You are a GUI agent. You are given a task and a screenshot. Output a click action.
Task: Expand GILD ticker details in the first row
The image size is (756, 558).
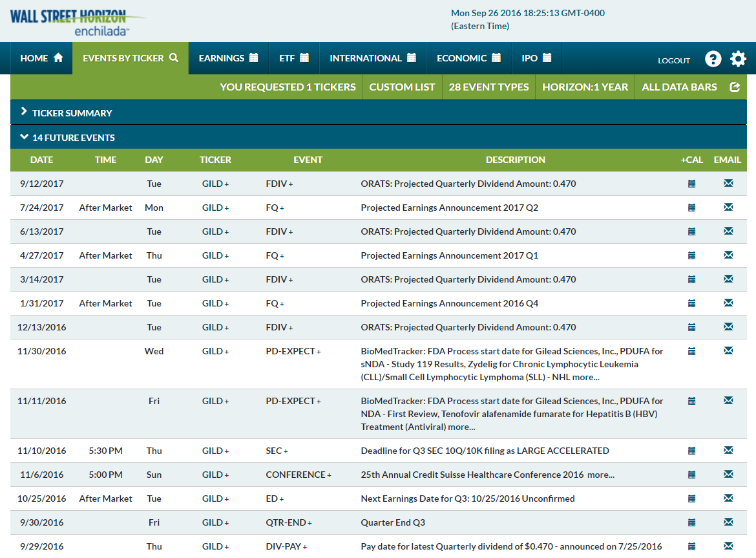click(x=226, y=183)
